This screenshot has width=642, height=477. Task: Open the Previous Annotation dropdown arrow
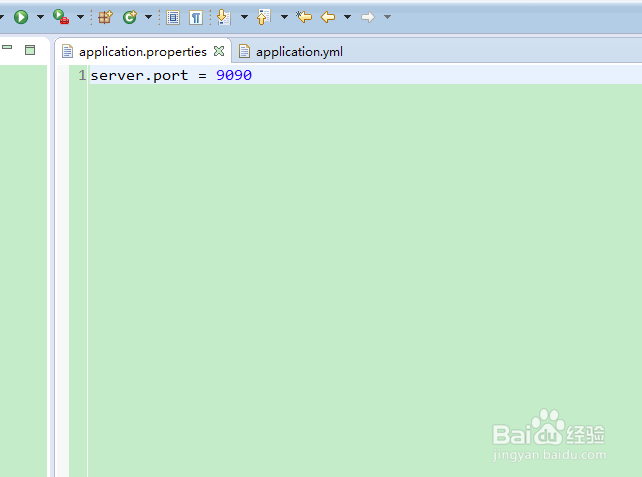tap(284, 17)
